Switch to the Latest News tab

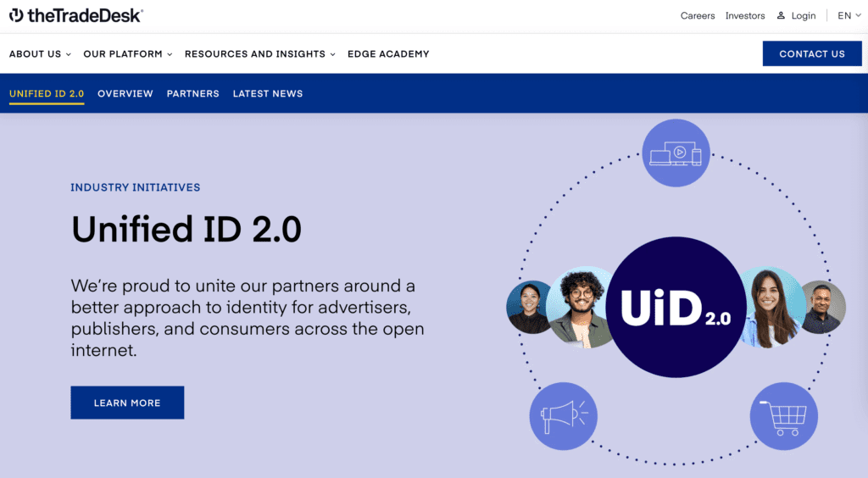pos(267,93)
